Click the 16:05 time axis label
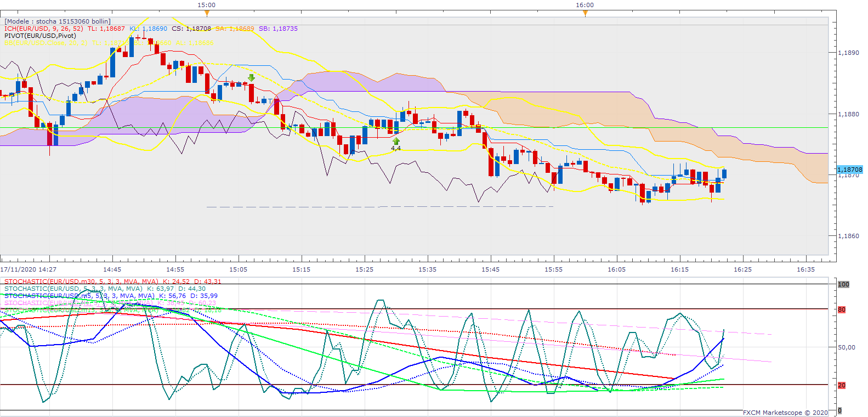 (617, 269)
